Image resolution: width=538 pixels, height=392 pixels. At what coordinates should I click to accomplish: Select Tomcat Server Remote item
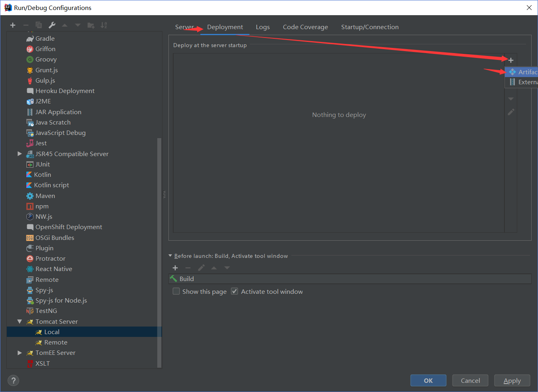(56, 343)
